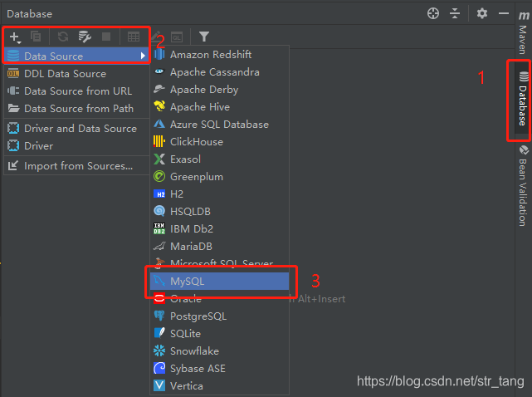Open the query console QL icon
This screenshot has height=397, width=532.
point(177,37)
